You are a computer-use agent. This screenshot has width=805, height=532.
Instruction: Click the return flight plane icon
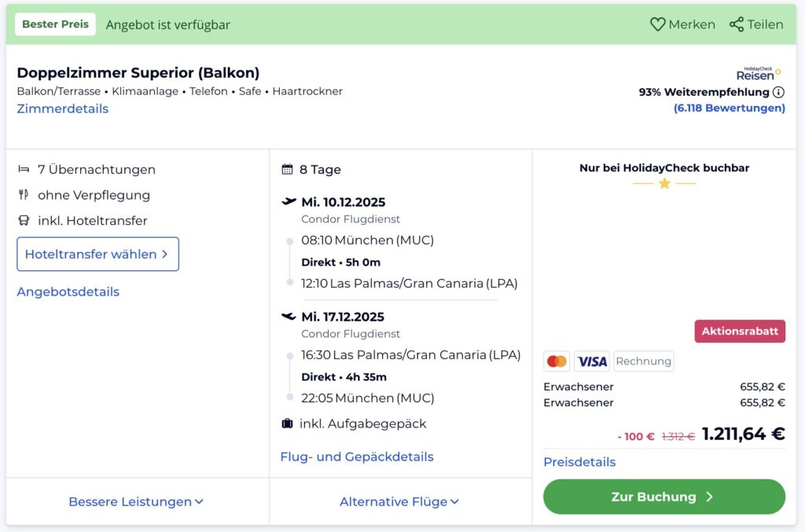coord(289,317)
